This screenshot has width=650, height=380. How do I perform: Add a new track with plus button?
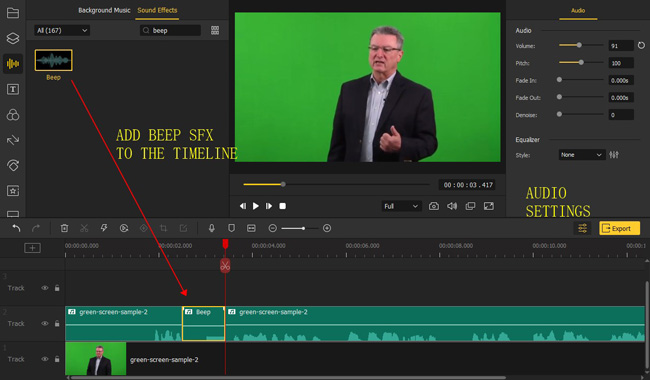(x=32, y=248)
